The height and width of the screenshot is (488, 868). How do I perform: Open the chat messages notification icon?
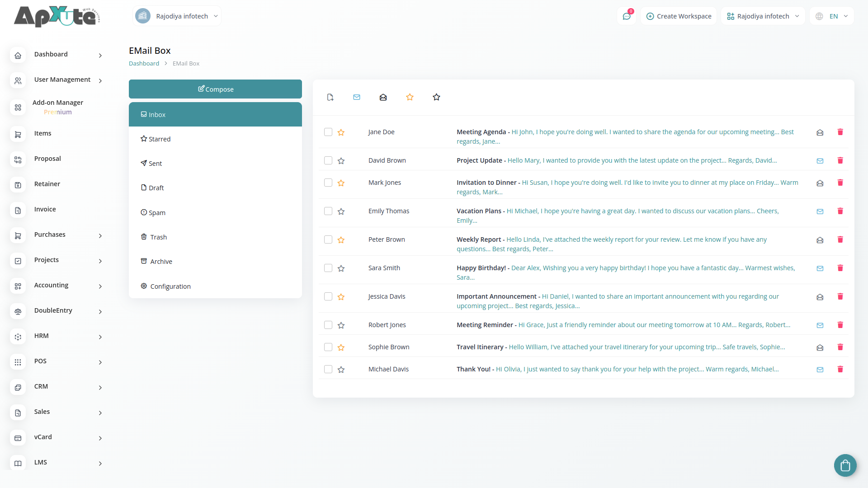click(x=627, y=16)
